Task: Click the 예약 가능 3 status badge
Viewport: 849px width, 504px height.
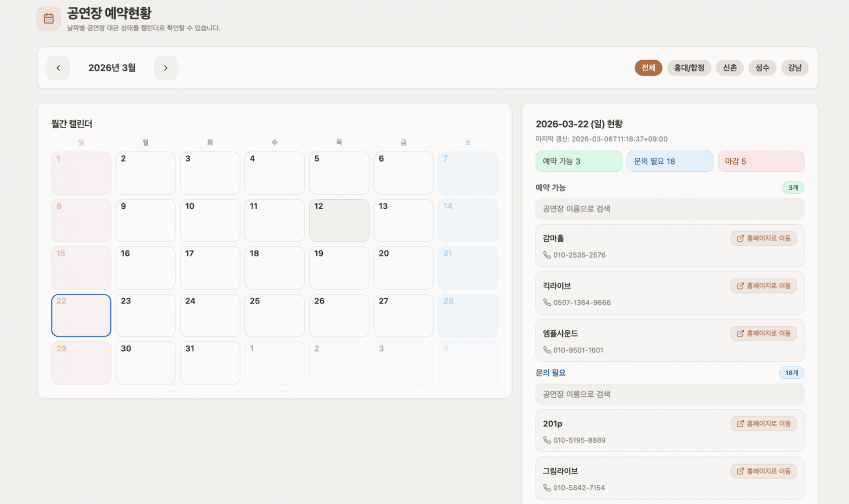Action: tap(578, 161)
